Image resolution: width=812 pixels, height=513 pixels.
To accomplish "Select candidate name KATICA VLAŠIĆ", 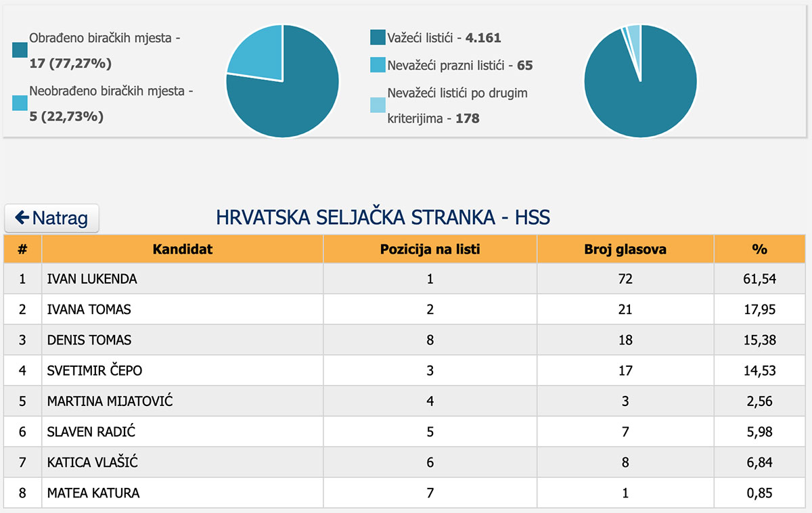I will click(93, 462).
